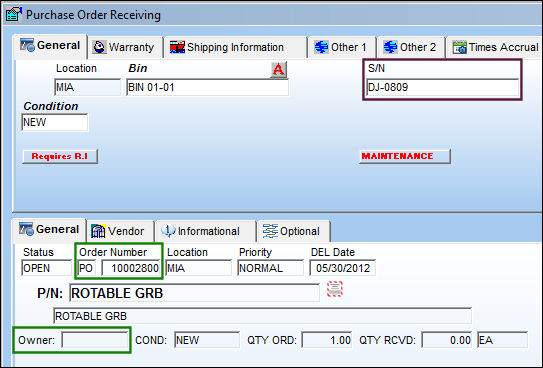
Task: Open the Warranty tab
Action: pyautogui.click(x=124, y=47)
